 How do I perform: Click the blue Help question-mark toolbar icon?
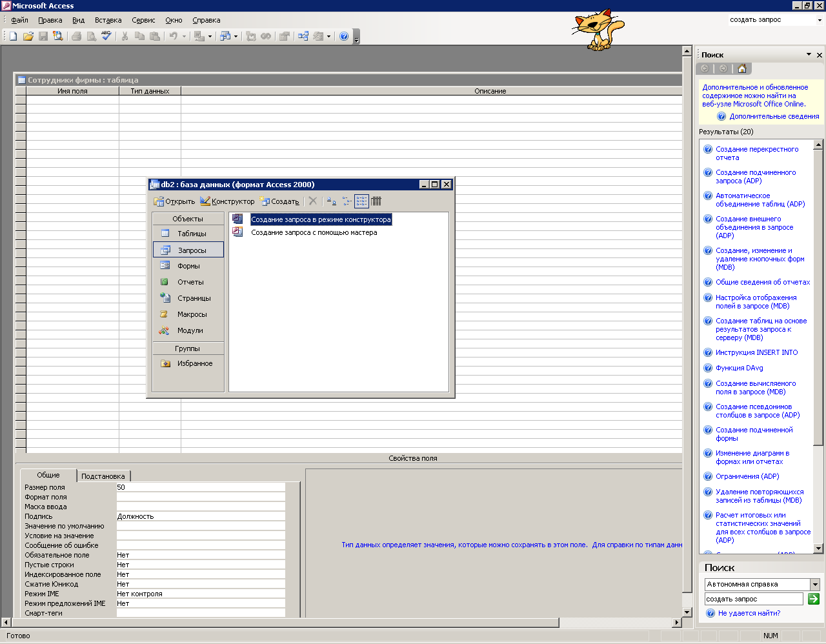tap(344, 36)
